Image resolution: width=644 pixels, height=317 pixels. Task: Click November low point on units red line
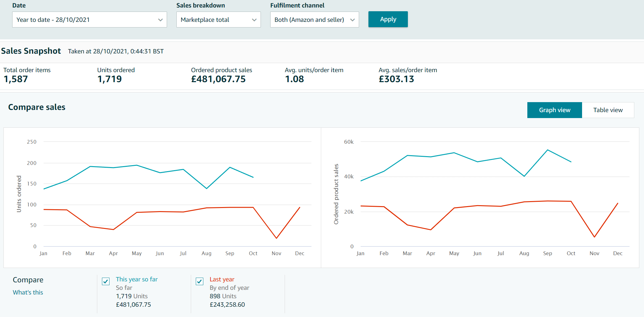276,238
